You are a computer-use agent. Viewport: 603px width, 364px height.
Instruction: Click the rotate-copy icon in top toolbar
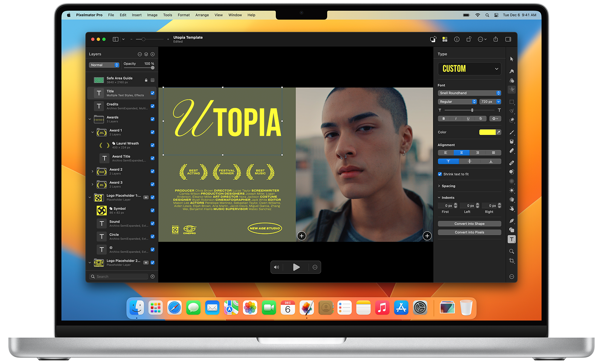[x=469, y=39]
